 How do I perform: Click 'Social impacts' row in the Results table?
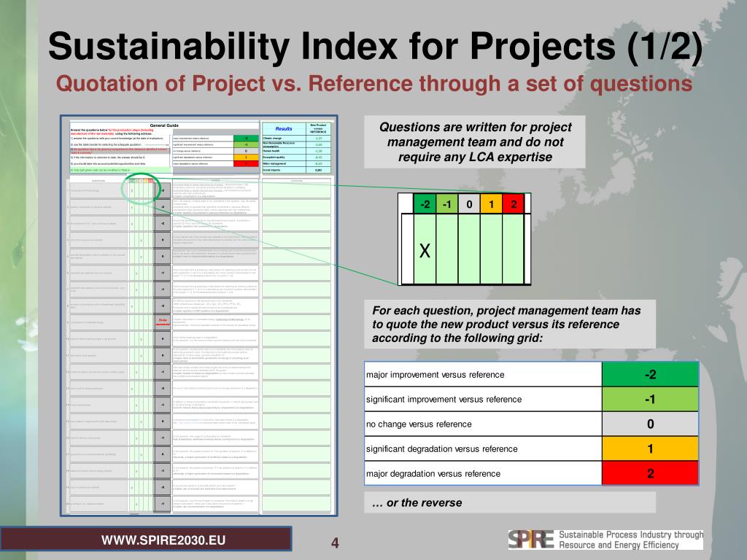[296, 170]
